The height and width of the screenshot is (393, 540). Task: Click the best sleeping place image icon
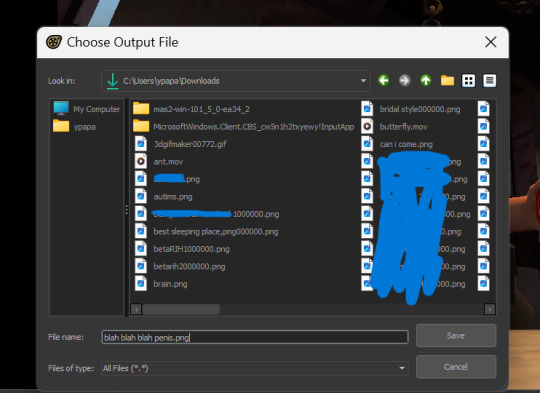[x=141, y=231]
